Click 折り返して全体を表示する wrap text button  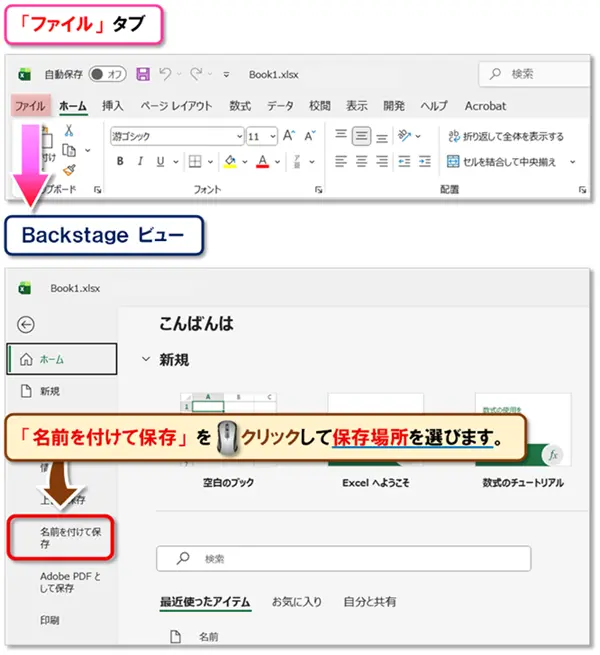point(506,136)
